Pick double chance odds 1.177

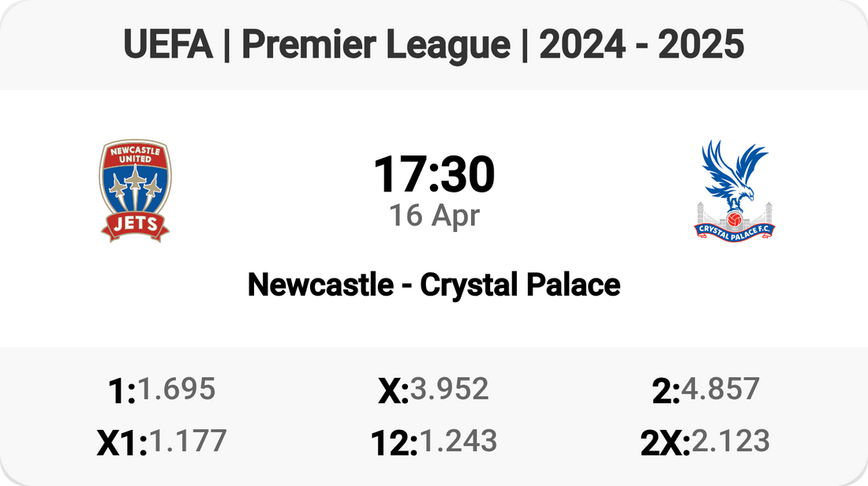coord(188,441)
